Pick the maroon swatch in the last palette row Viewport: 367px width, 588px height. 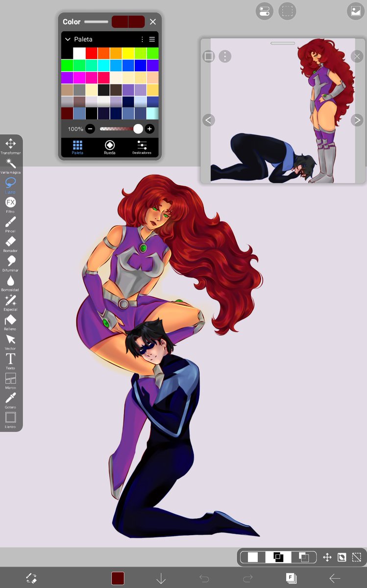[67, 114]
